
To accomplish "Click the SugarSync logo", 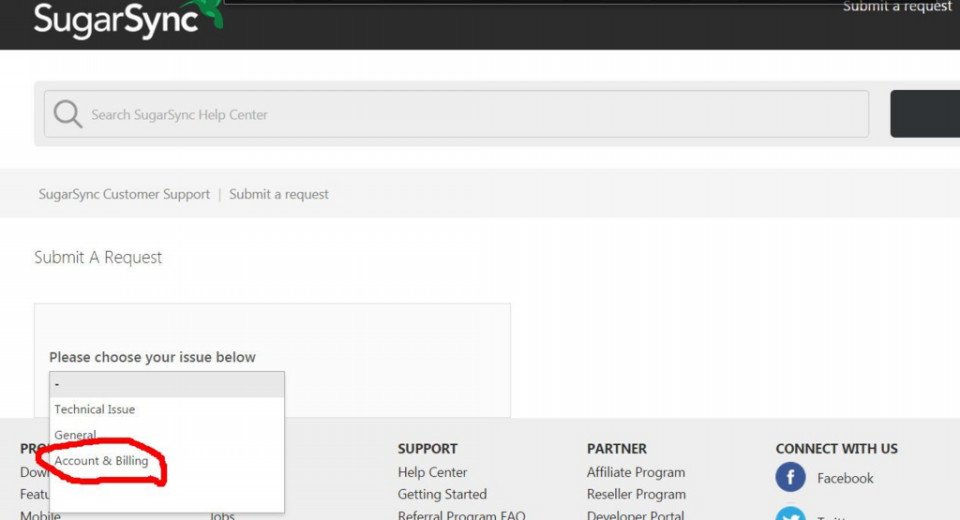I will coord(127,19).
